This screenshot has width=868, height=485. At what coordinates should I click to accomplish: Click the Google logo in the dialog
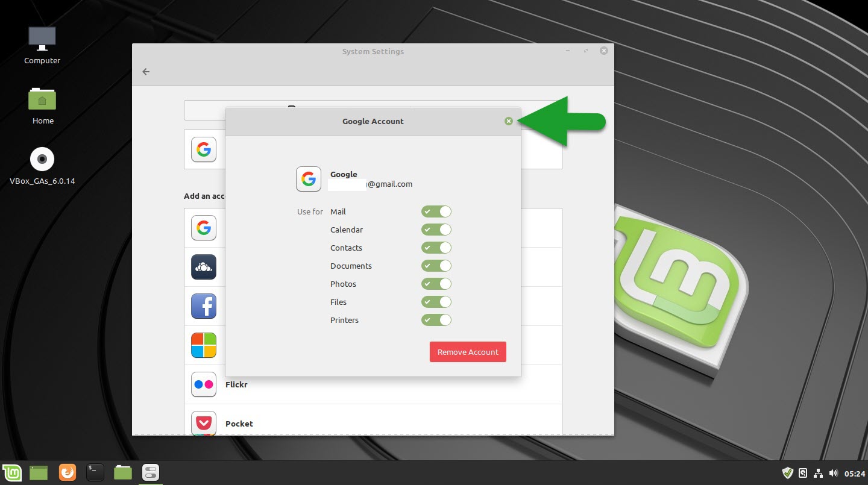[x=309, y=179]
